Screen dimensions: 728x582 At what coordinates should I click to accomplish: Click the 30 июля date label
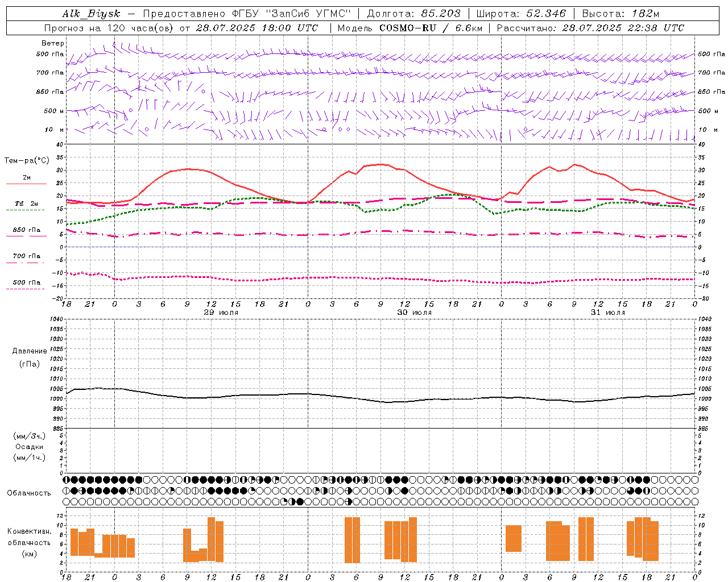pos(415,312)
